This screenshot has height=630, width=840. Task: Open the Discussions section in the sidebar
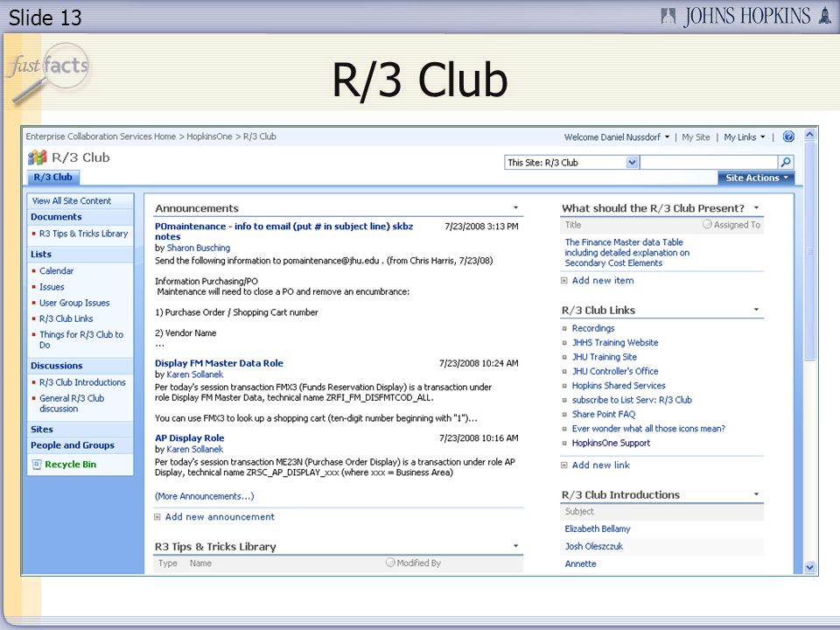[57, 366]
